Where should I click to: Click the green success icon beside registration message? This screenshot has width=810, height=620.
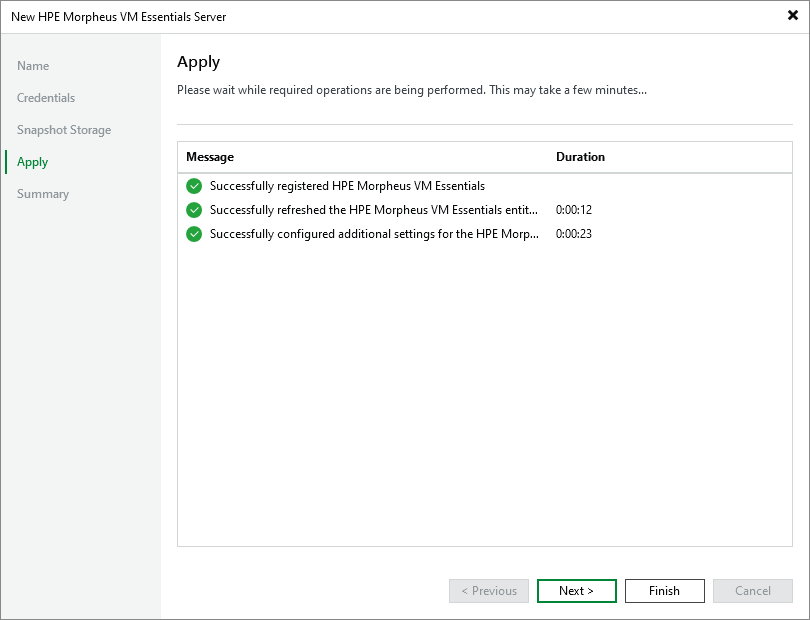(194, 186)
